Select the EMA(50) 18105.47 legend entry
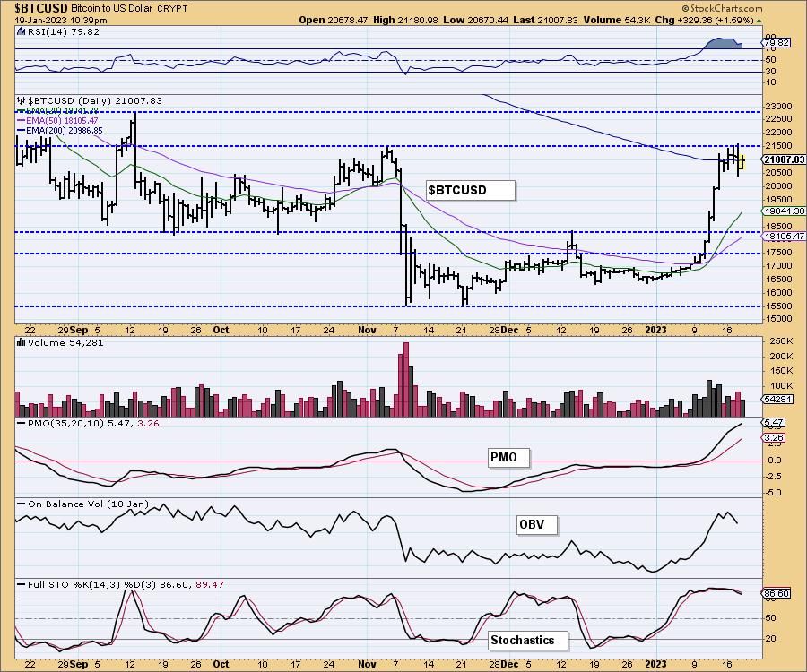 pyautogui.click(x=57, y=120)
